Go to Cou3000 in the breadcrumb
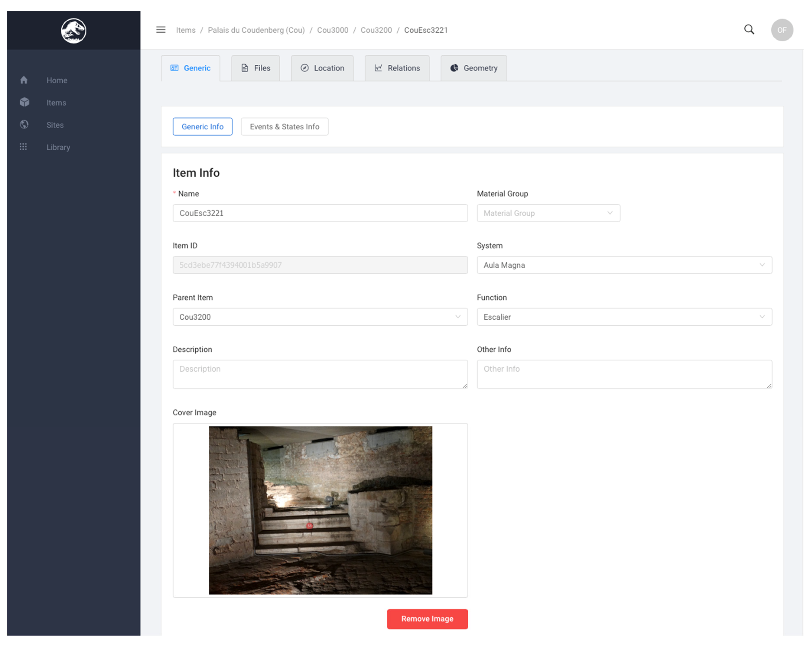 pyautogui.click(x=332, y=30)
